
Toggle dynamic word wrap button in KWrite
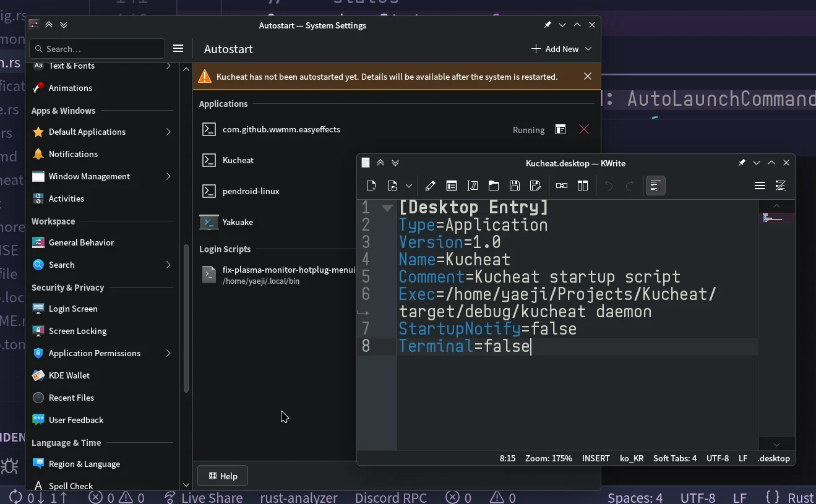click(655, 186)
